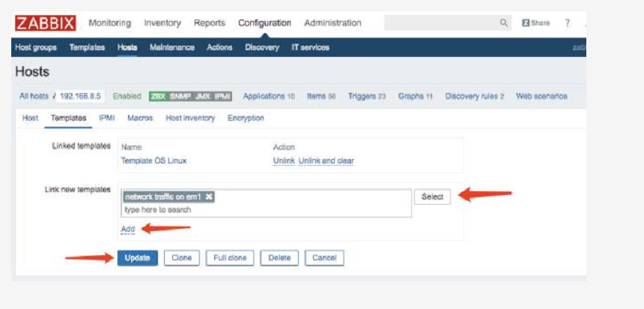
Task: Click the Cancel button
Action: click(324, 258)
